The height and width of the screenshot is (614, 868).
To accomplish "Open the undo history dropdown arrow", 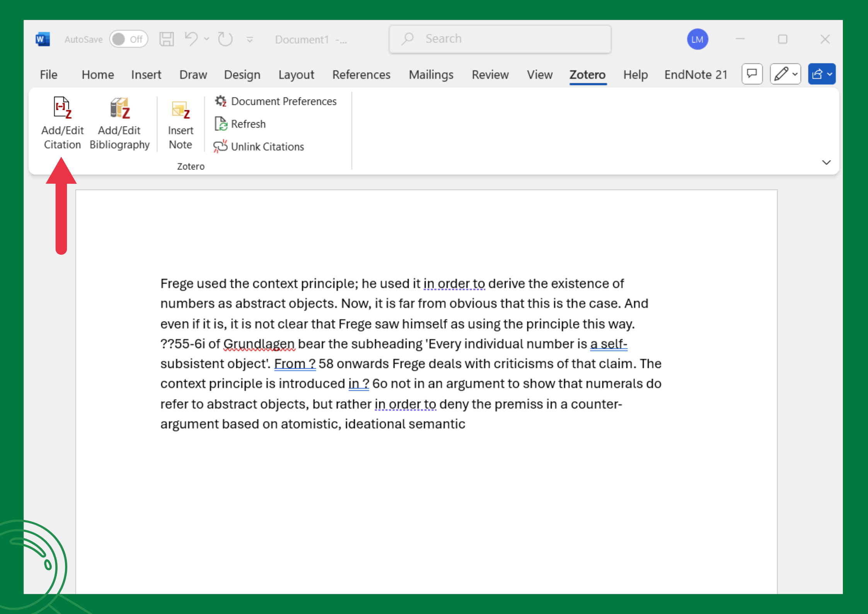I will 206,39.
